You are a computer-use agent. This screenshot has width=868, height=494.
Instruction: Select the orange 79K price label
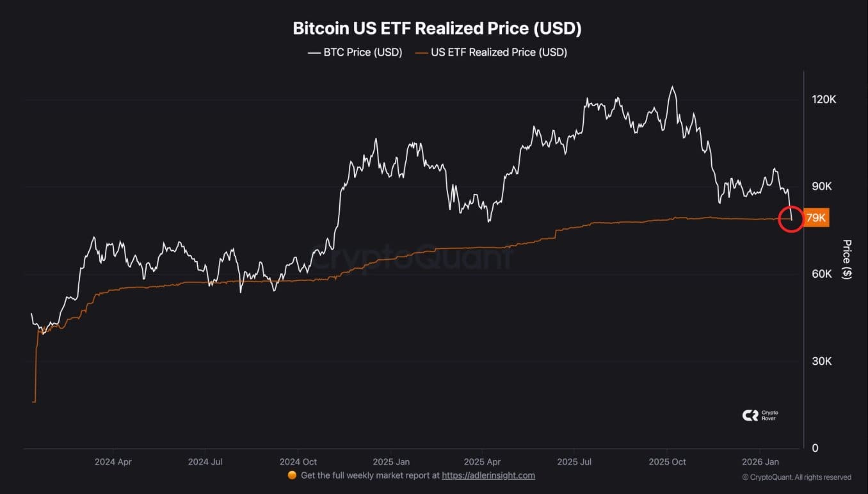(816, 218)
